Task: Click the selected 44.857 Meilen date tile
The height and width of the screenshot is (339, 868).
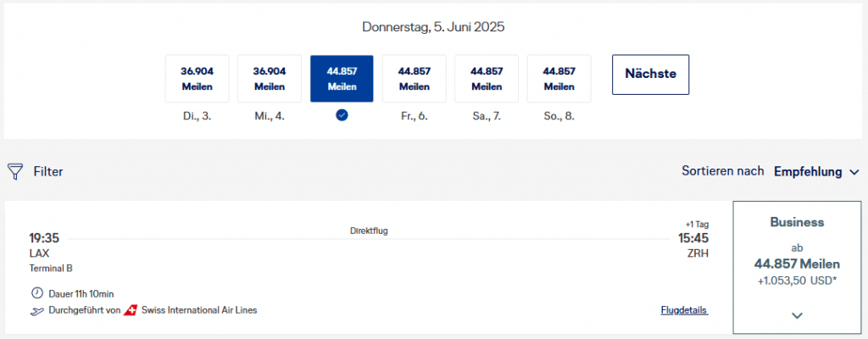Action: point(342,79)
